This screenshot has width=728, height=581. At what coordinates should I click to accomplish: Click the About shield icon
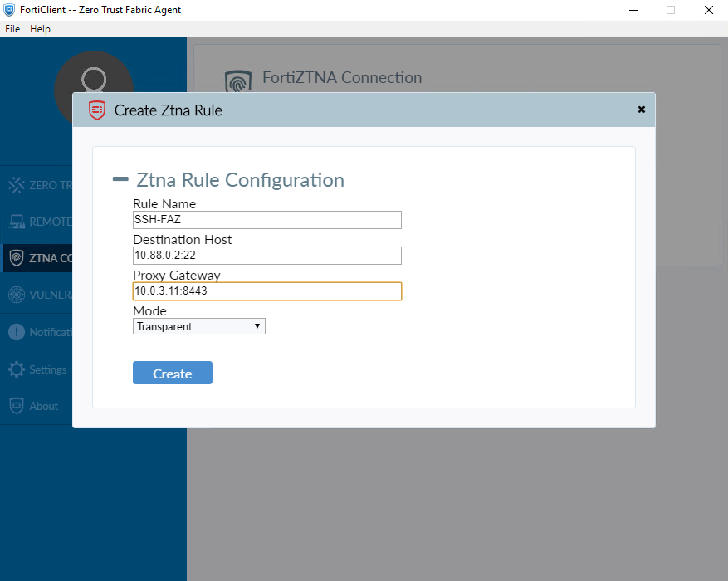[x=17, y=406]
